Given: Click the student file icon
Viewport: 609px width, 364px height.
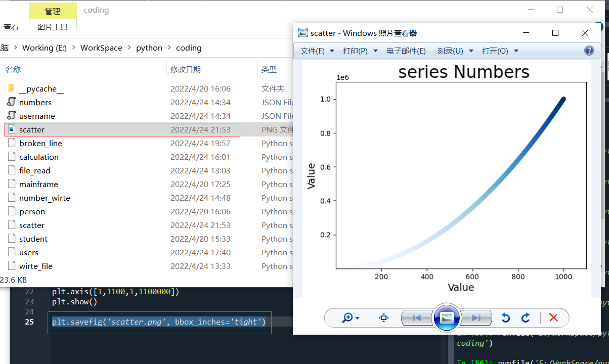Looking at the screenshot, I should coord(11,239).
